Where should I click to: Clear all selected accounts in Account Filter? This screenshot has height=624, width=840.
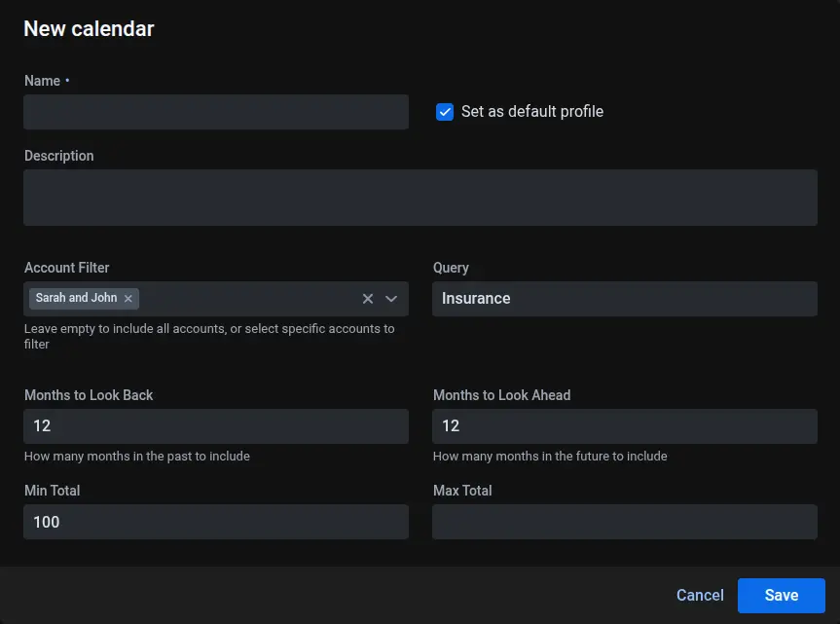(368, 299)
